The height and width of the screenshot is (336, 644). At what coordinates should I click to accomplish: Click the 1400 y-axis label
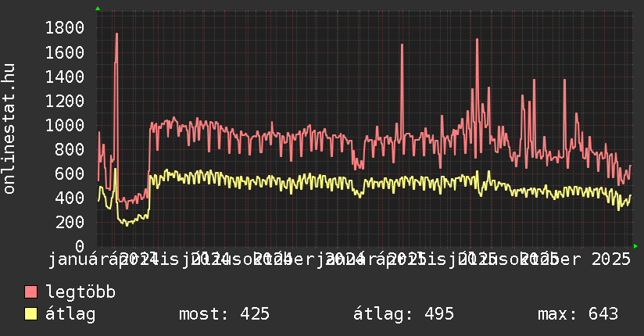(x=65, y=77)
